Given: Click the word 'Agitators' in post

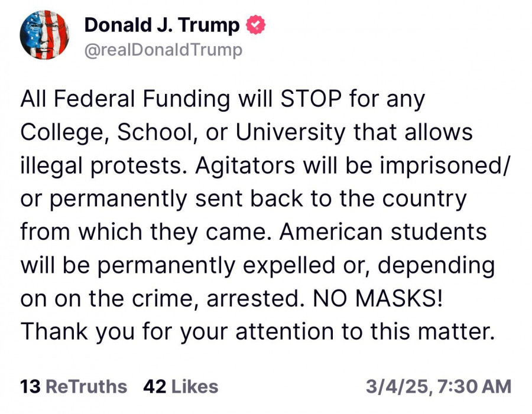Looking at the screenshot, I should 248,165.
